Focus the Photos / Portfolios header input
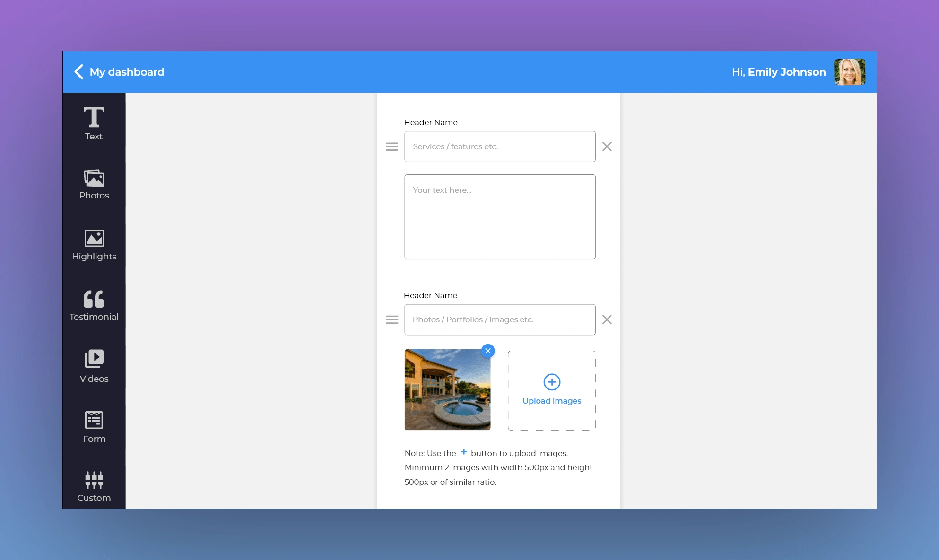This screenshot has height=560, width=939. tap(500, 319)
